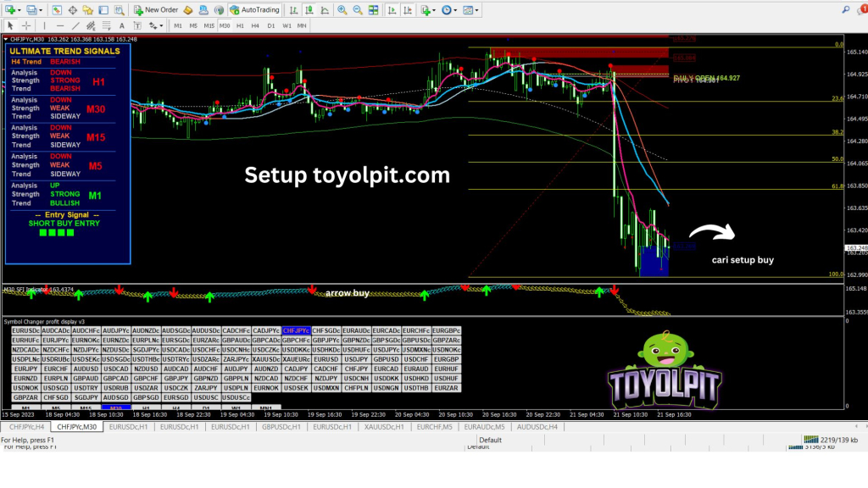The image size is (868, 488).
Task: Pick the Draw Trendline tool
Action: 77,25
